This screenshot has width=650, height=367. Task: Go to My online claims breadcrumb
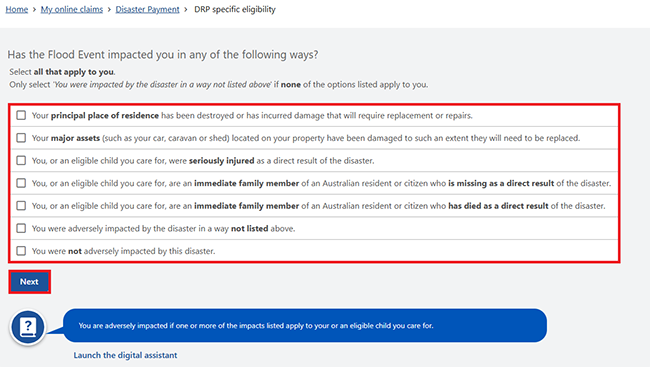[x=72, y=9]
